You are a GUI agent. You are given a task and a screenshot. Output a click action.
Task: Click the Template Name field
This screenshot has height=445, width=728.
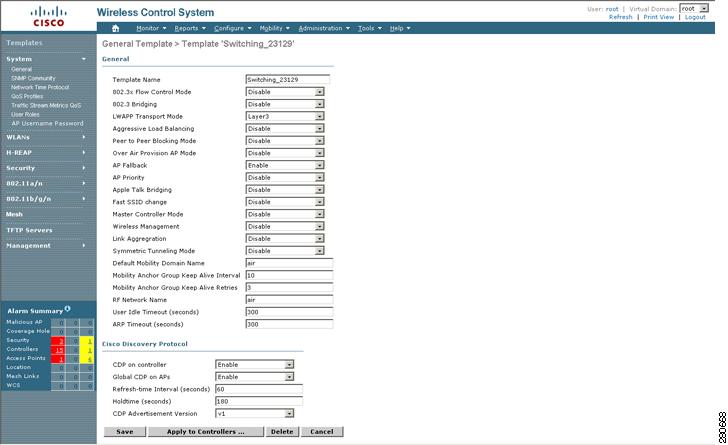click(288, 79)
